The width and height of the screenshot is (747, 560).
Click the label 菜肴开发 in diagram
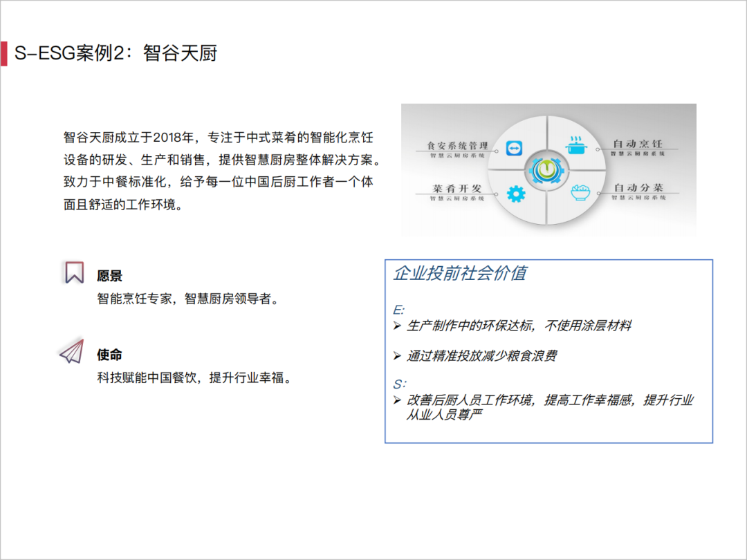457,189
